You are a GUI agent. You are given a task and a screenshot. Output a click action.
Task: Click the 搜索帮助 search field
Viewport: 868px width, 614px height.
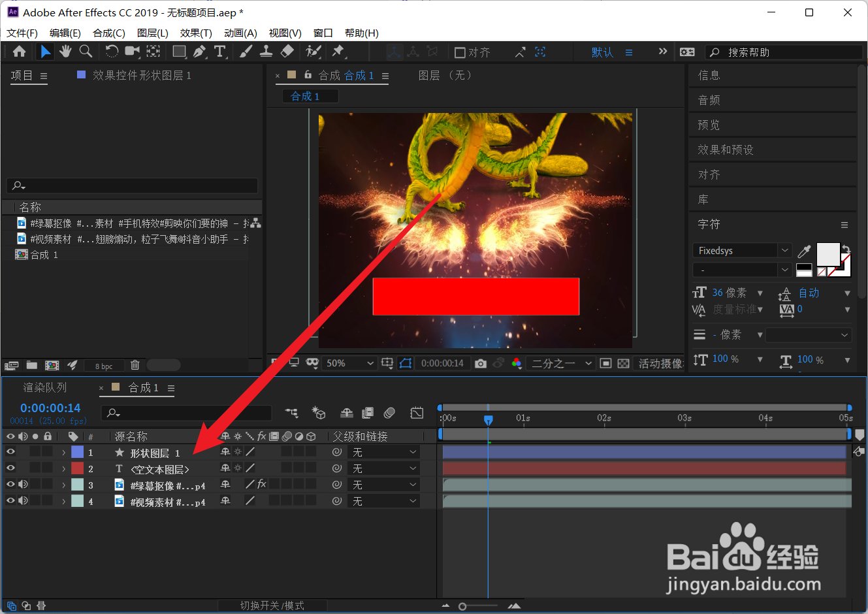point(784,52)
